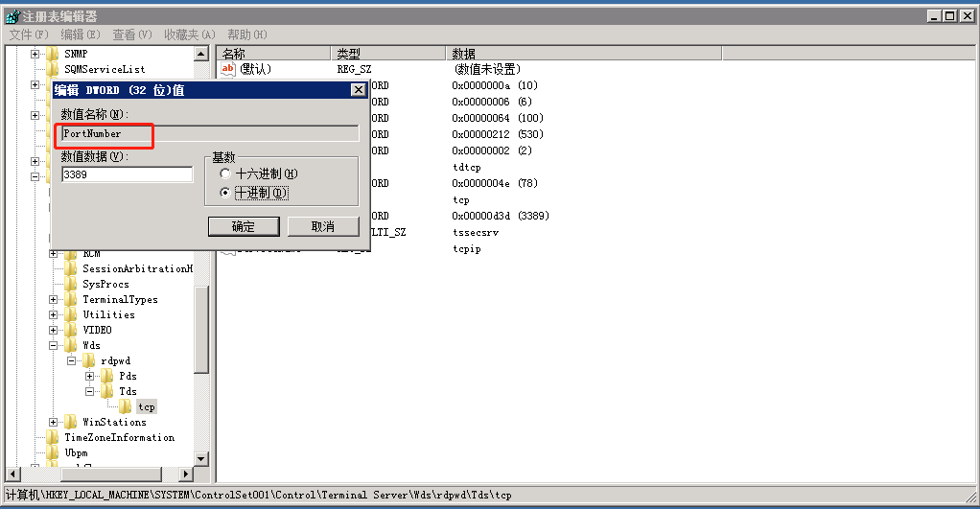Click the registry editor title bar icon

[x=12, y=15]
